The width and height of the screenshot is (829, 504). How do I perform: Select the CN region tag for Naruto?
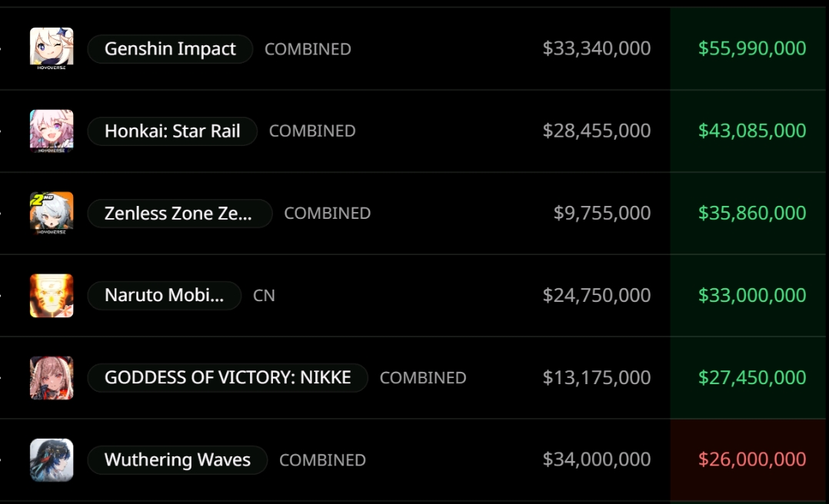coord(264,296)
